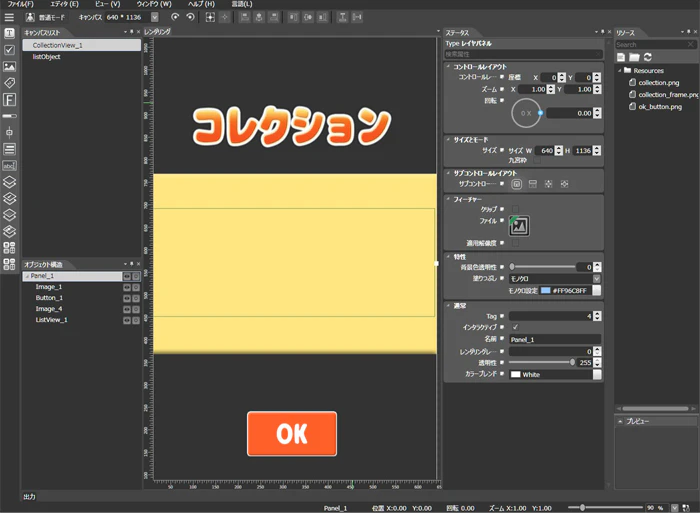This screenshot has height=513, width=700.
Task: Select listObject in the canvas list
Action: tap(46, 57)
